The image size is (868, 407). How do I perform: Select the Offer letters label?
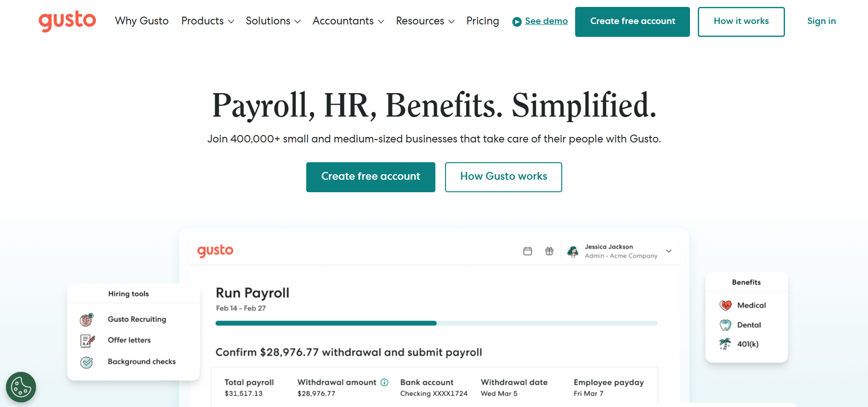[x=129, y=340]
